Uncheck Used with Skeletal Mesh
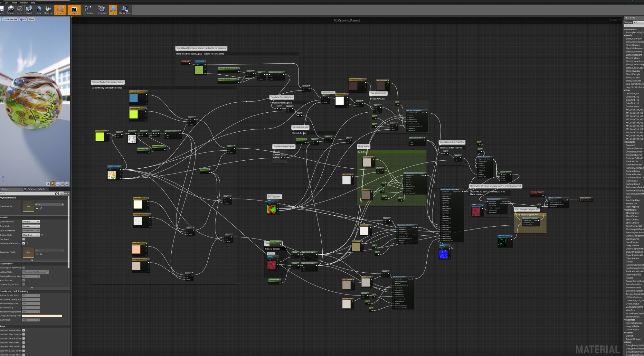644x356 pixels. pos(24,330)
